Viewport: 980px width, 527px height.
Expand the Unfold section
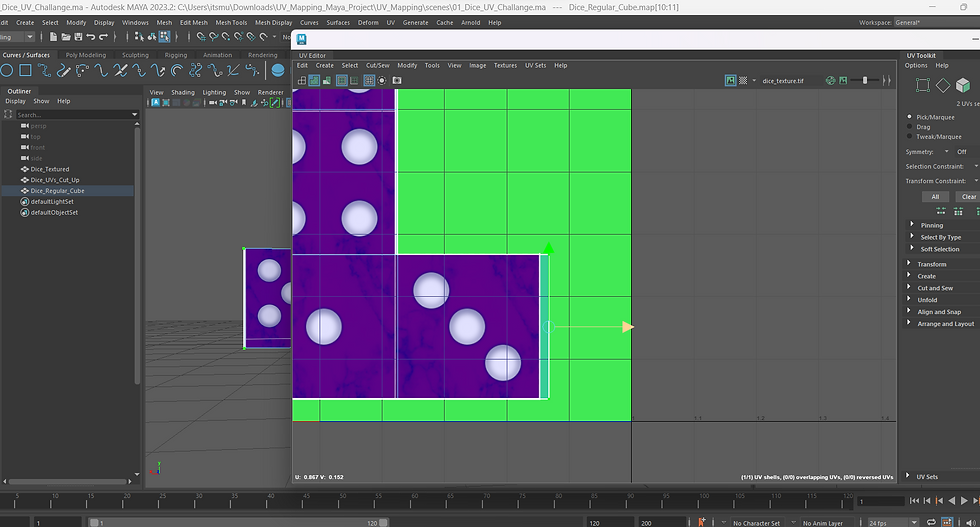(x=927, y=299)
